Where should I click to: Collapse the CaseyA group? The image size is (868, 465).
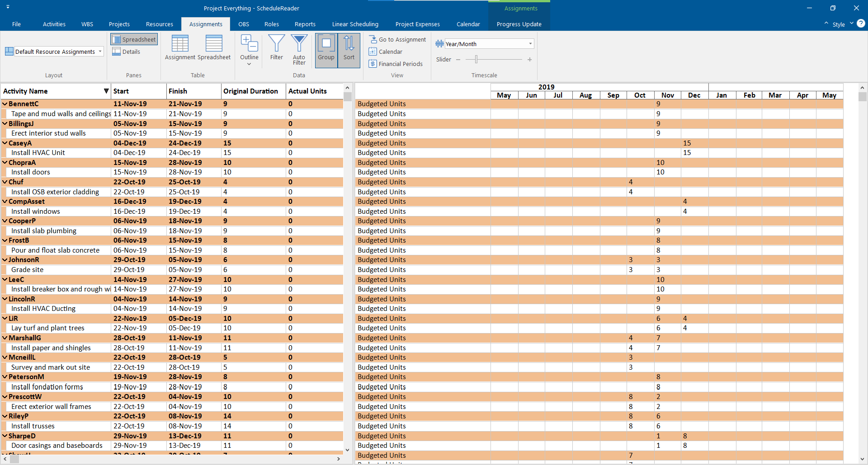pyautogui.click(x=5, y=143)
